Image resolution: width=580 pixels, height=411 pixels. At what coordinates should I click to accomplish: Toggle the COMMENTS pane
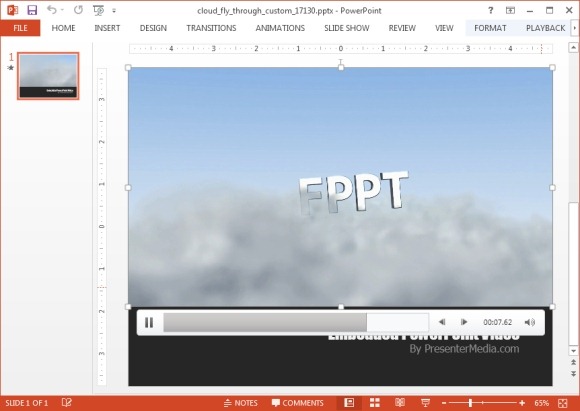pos(297,403)
